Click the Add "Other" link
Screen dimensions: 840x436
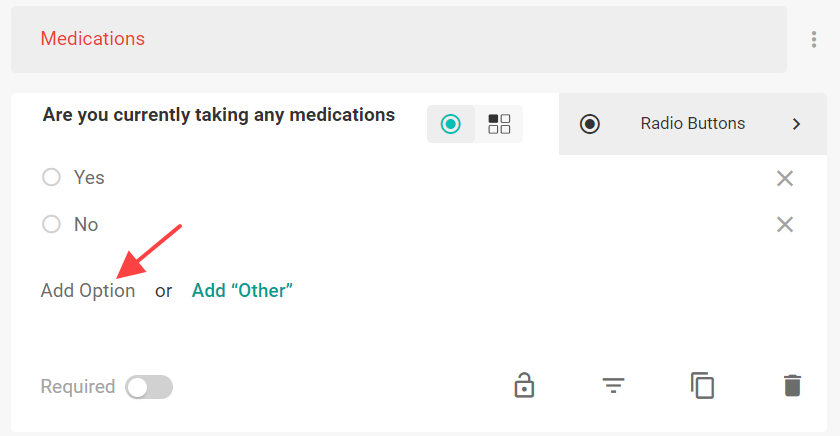[x=242, y=291]
